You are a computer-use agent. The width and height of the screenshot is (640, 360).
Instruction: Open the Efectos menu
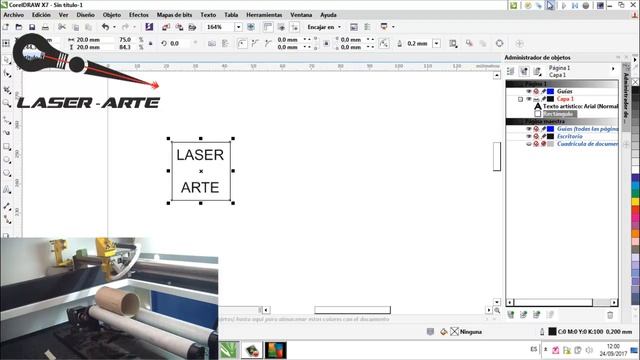pos(139,15)
